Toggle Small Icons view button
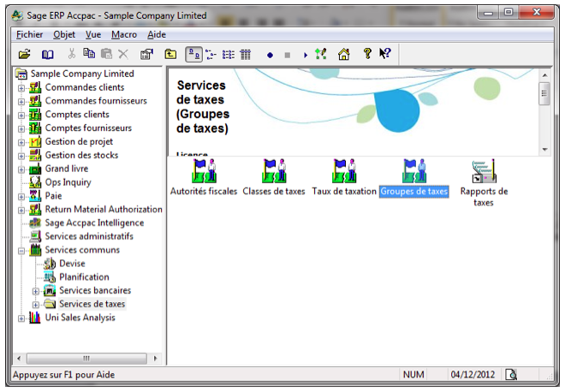Screen dimensions: 565x392 (x=211, y=55)
